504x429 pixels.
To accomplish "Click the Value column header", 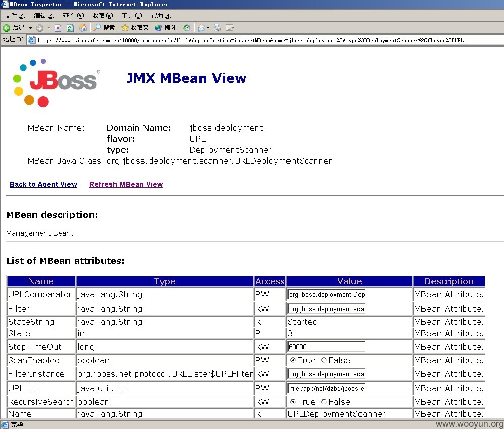I will pos(349,281).
